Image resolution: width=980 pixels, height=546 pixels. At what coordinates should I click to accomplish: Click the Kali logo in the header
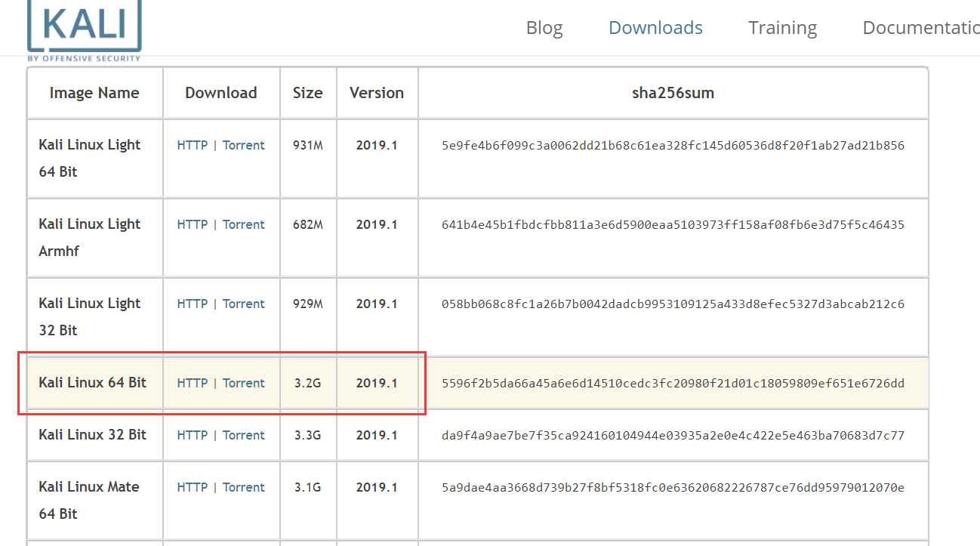(84, 30)
